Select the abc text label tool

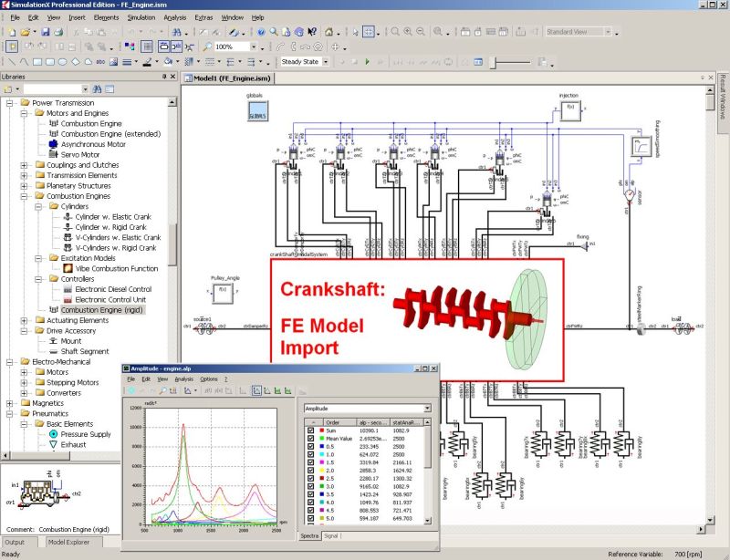[x=100, y=62]
